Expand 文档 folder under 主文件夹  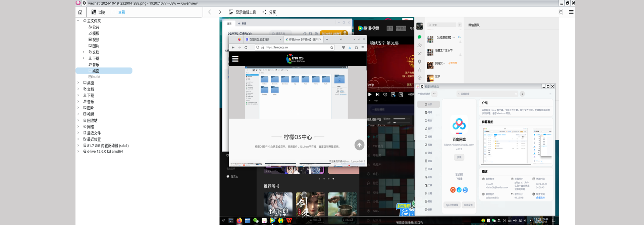tap(84, 52)
